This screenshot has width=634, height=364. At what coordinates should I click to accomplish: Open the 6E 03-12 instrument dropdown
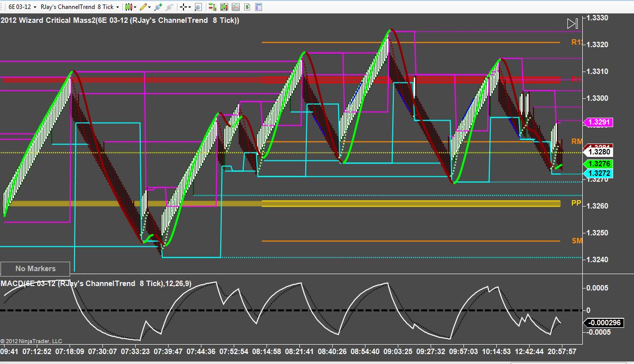click(x=23, y=7)
